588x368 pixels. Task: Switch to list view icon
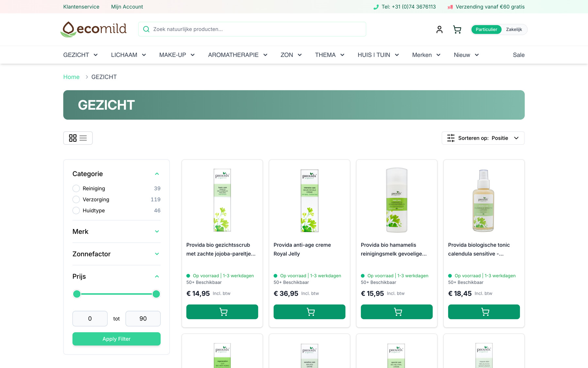[x=83, y=138]
